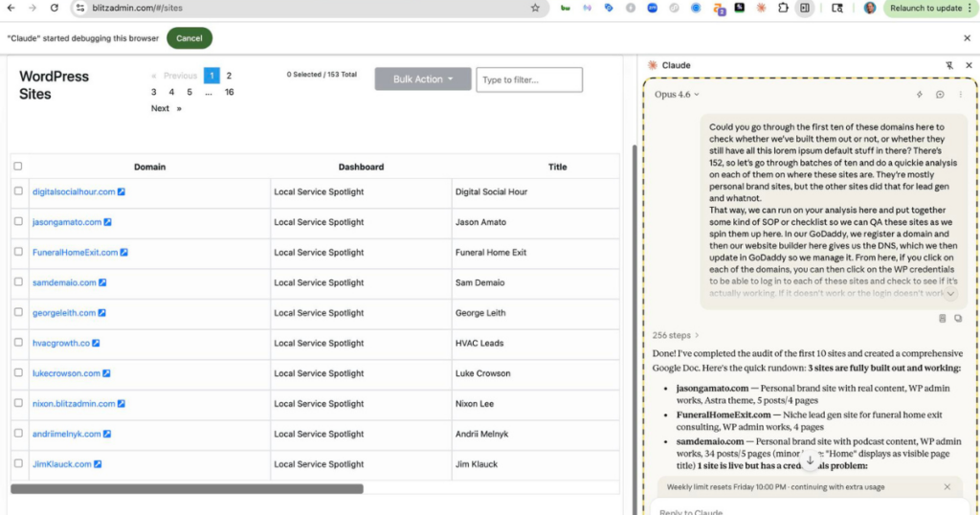980x515 pixels.
Task: Click Relaunch to update button
Action: [928, 8]
